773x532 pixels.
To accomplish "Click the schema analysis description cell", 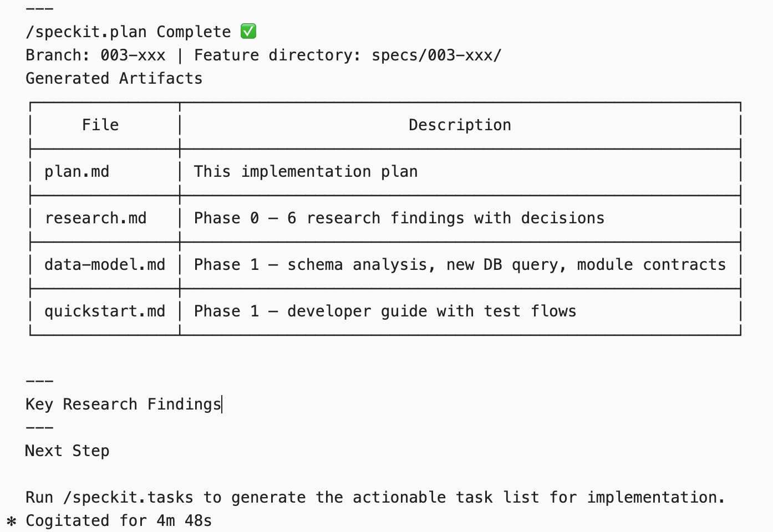I will coord(460,265).
